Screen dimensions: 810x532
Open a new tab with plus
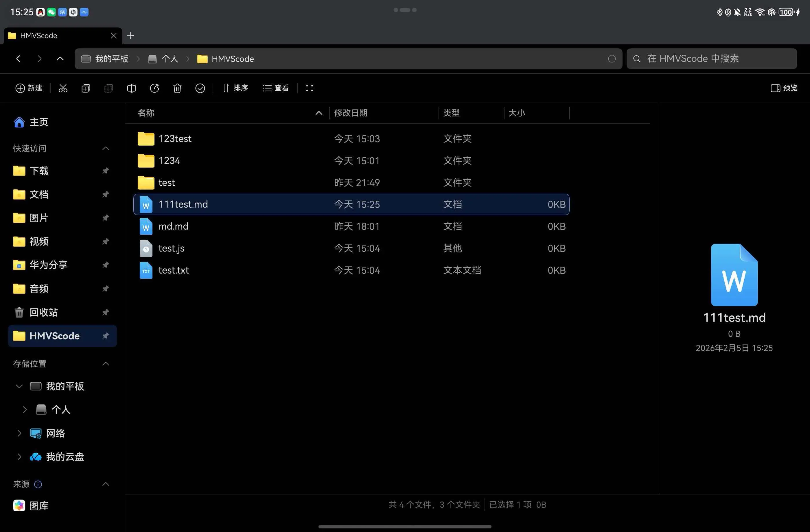131,36
